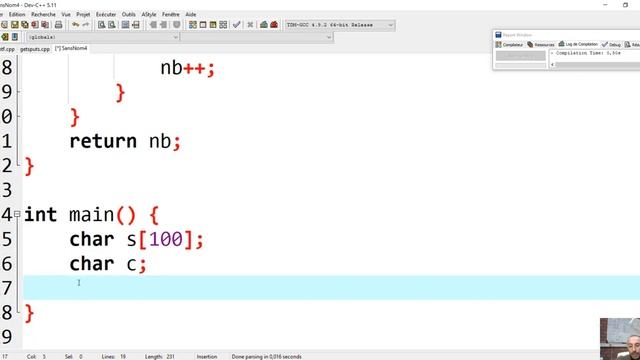This screenshot has height=360, width=640.
Task: Open Find with the magnifier icon
Action: coord(101,25)
